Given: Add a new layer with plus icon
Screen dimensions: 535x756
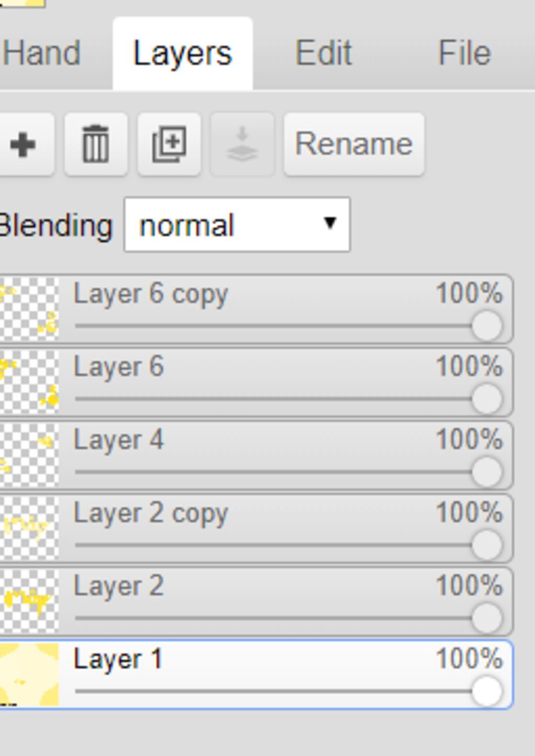Looking at the screenshot, I should (x=24, y=144).
